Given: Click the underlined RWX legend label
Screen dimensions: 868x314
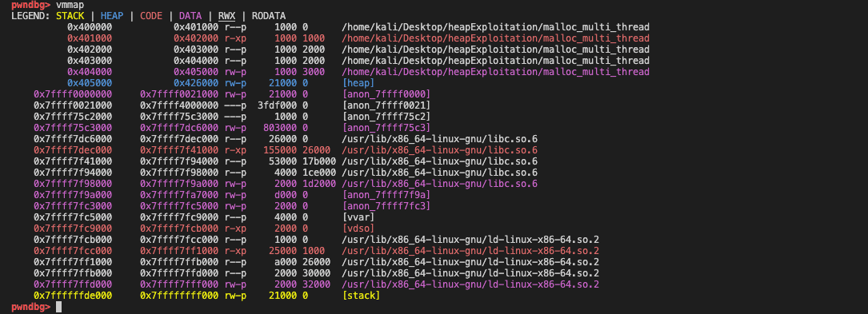Looking at the screenshot, I should pos(226,16).
